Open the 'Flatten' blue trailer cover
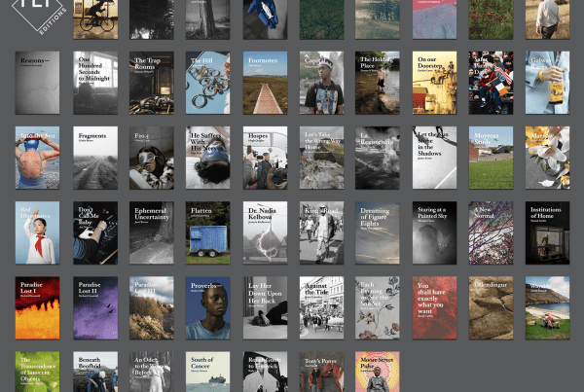584x392 pixels. point(208,233)
